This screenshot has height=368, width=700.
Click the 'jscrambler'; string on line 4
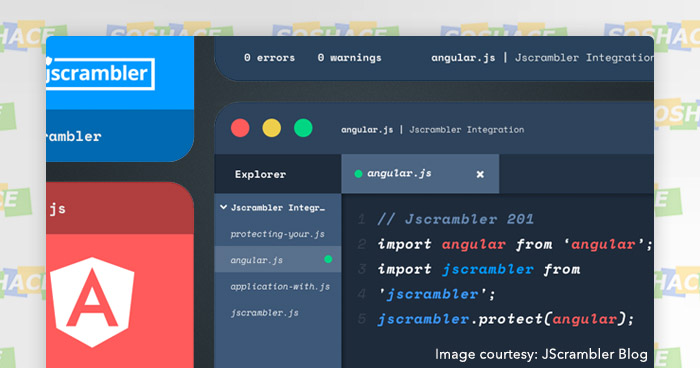(437, 294)
